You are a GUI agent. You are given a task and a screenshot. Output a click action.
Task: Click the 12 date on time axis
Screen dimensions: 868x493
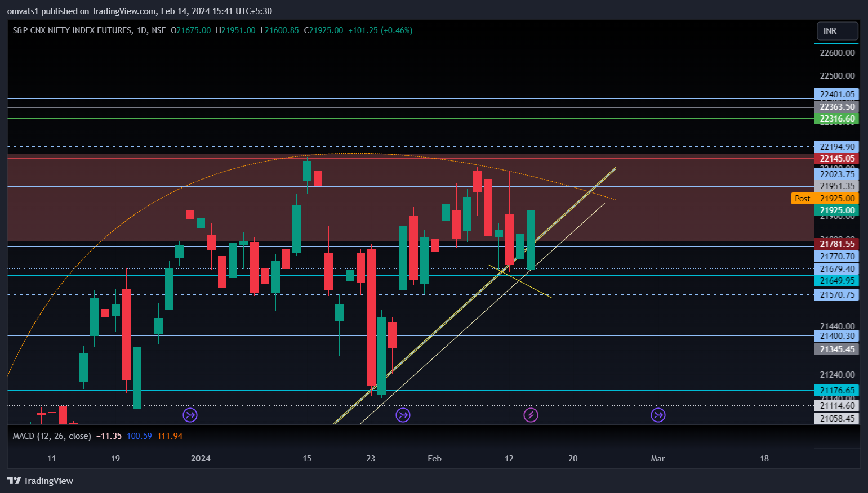tap(509, 459)
